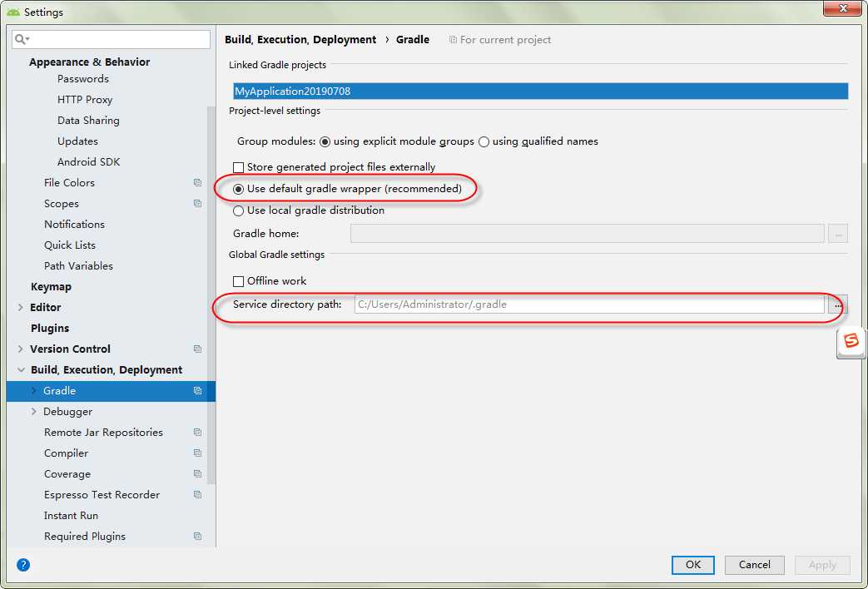Click the help question mark icon

click(23, 565)
